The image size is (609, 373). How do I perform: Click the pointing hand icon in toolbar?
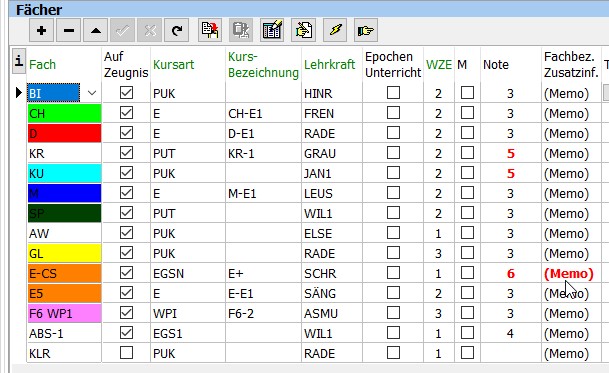coord(366,30)
